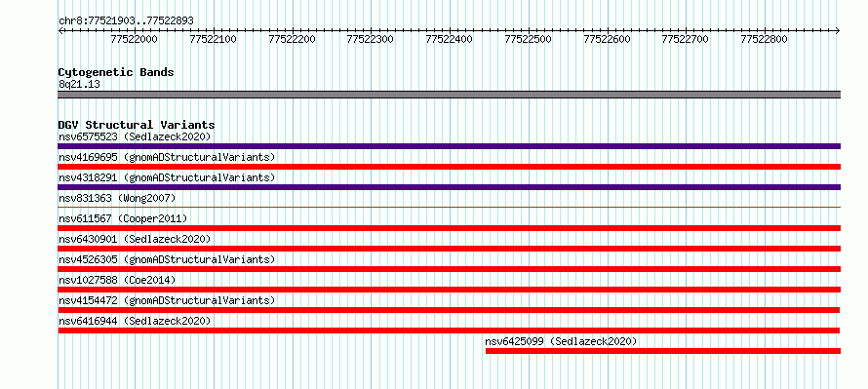Click the 8q21.13 band label
868x389 pixels.
point(79,85)
